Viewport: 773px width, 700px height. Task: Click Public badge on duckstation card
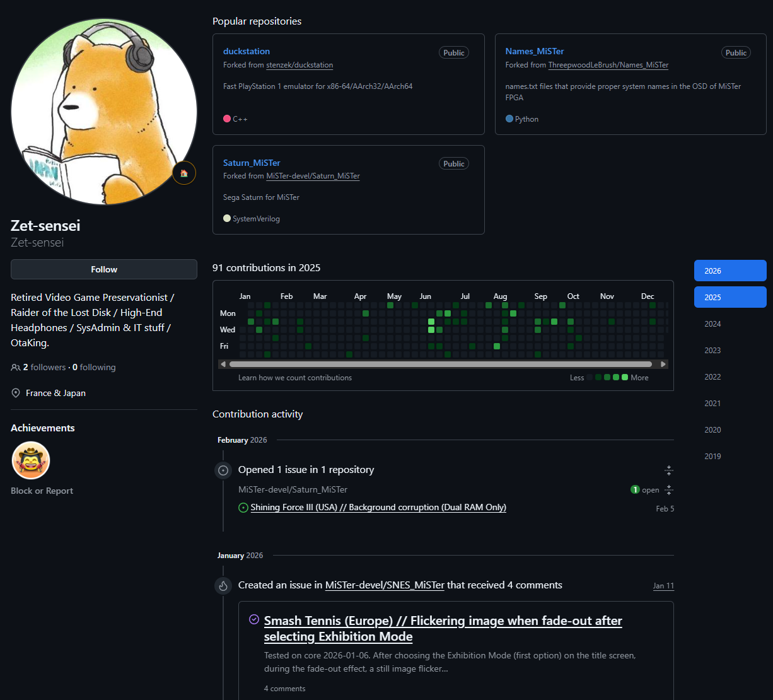click(454, 53)
